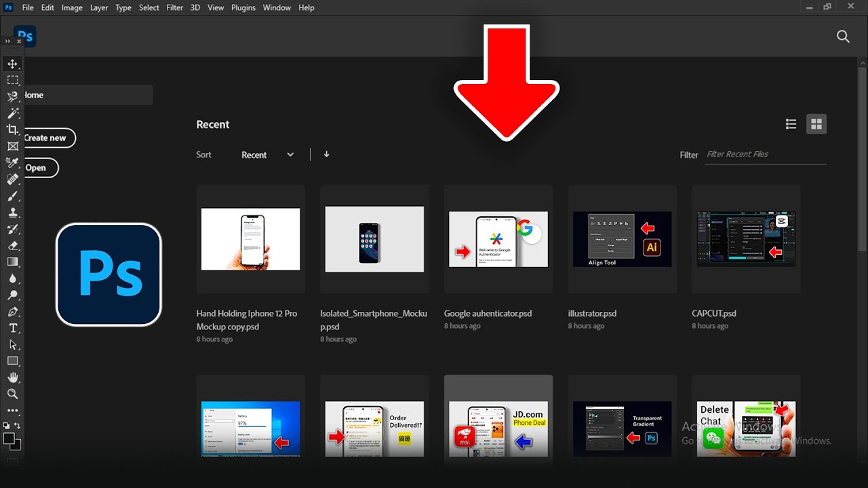This screenshot has height=488, width=868.
Task: Open the Filter menu
Action: [x=175, y=7]
